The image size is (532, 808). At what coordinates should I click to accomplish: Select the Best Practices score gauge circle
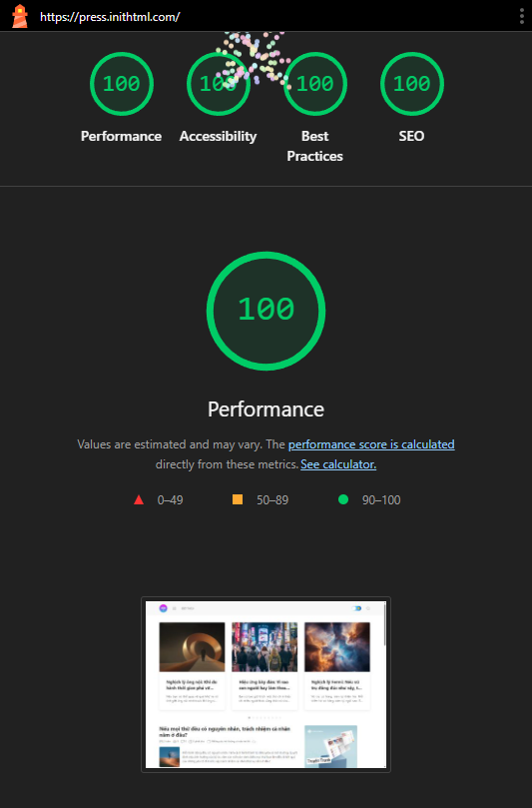[315, 84]
